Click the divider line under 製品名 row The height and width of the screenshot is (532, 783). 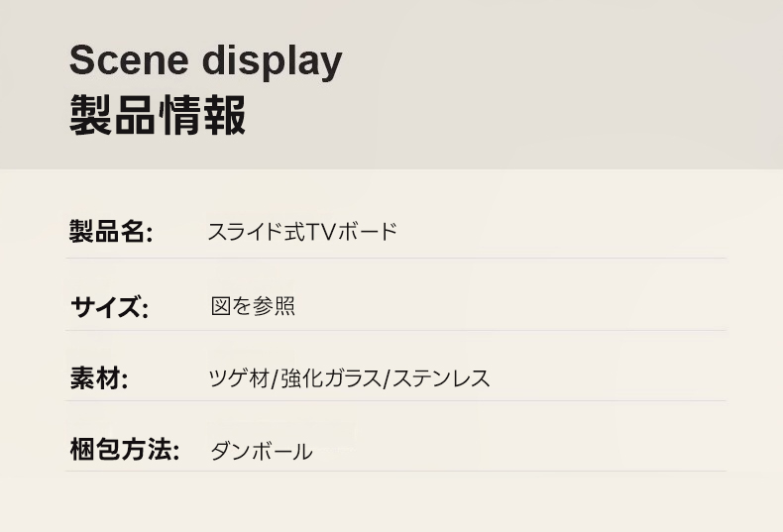(395, 259)
